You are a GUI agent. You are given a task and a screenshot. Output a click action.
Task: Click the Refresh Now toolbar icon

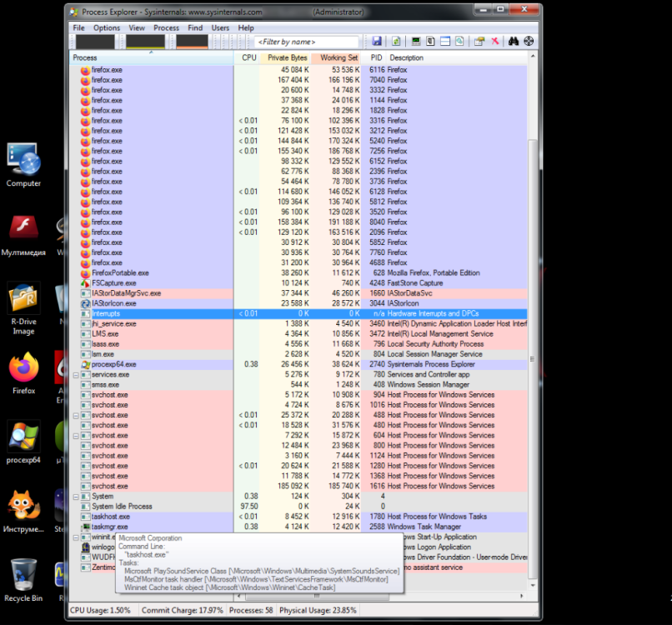tap(395, 41)
